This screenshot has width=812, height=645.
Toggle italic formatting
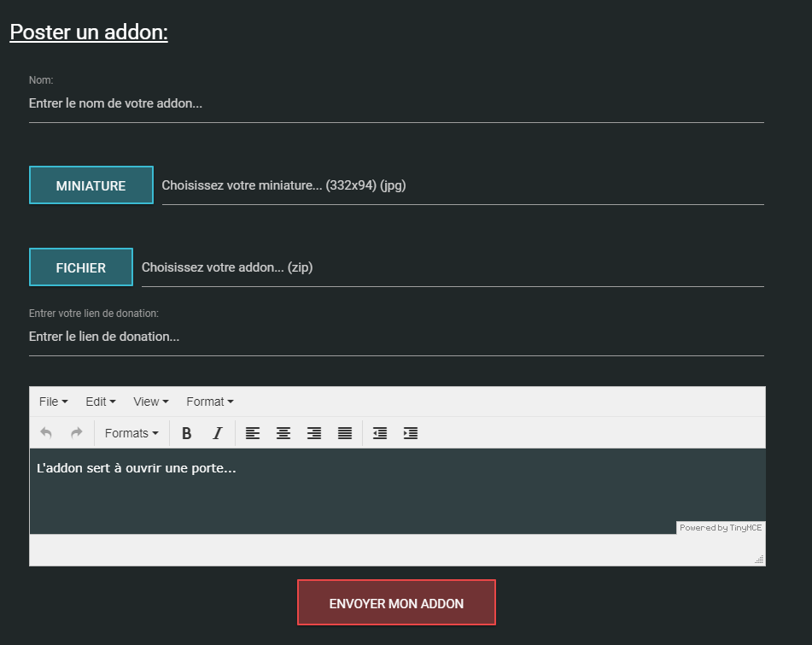[x=218, y=432]
